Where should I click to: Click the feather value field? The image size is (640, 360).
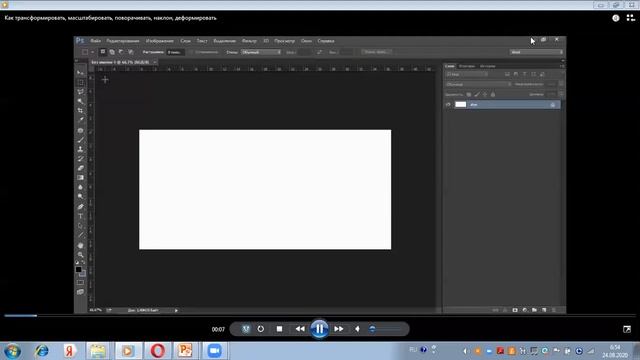176,52
